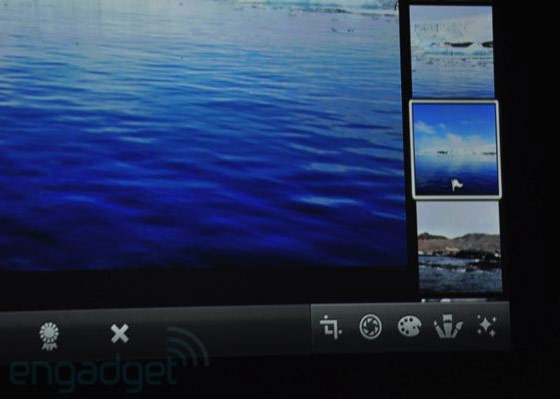Open the Color palette tool

click(410, 326)
